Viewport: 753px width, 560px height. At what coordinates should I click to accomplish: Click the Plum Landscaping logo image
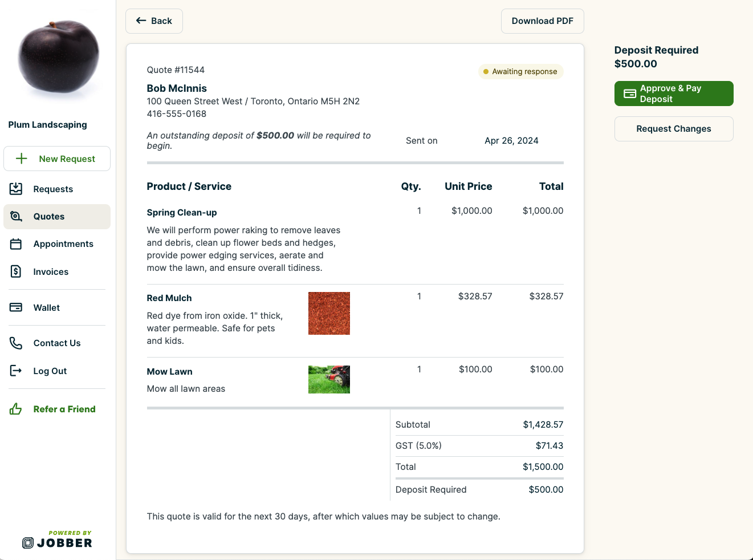pos(58,57)
